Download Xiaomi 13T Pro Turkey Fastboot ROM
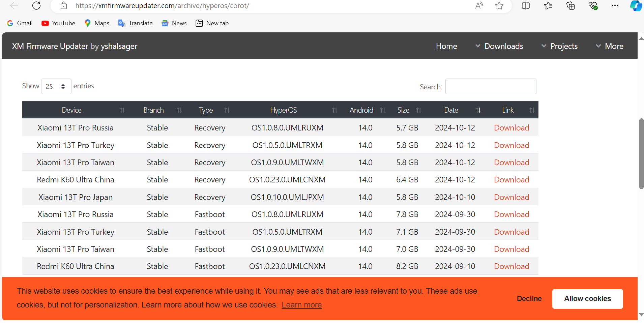Screen dimensions: 644x323 (511, 232)
